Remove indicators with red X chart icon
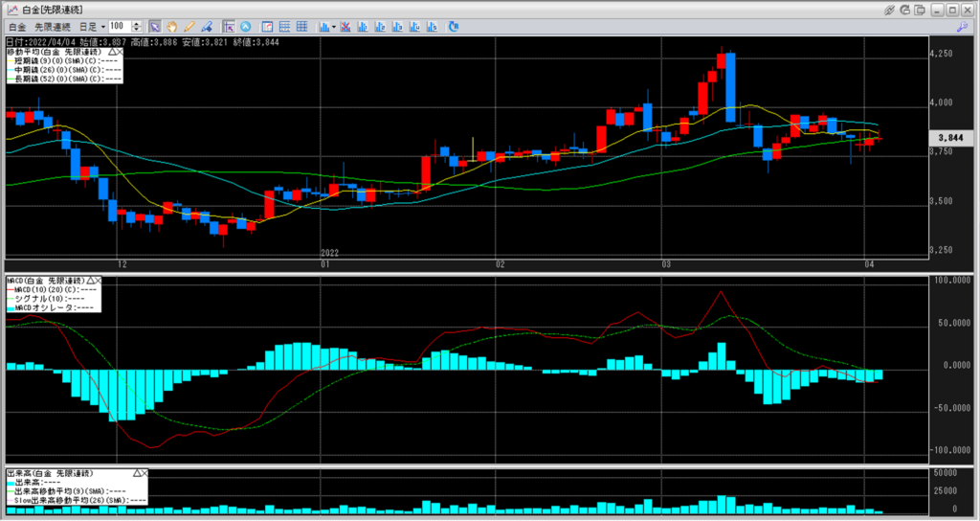The height and width of the screenshot is (521, 980). coord(345,26)
